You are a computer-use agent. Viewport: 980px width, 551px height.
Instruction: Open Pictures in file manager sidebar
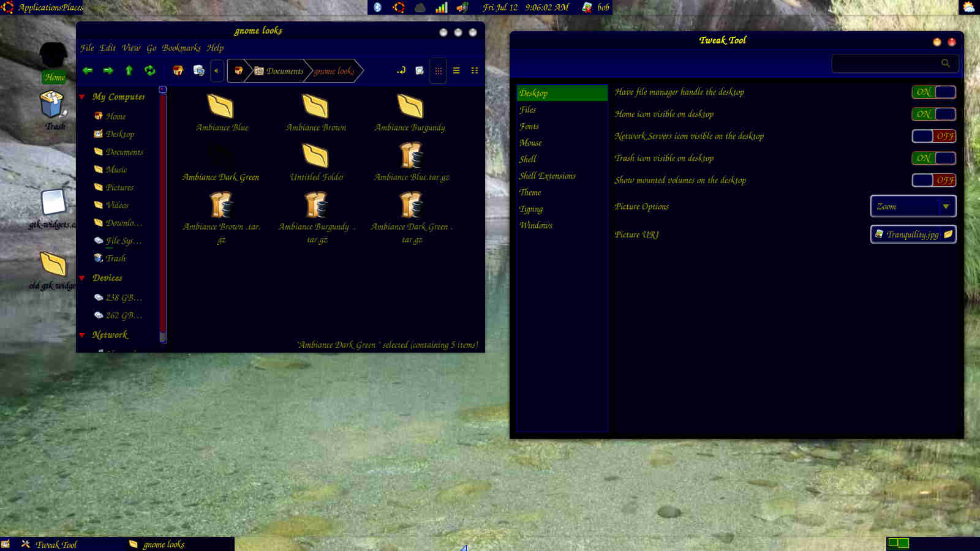click(119, 187)
